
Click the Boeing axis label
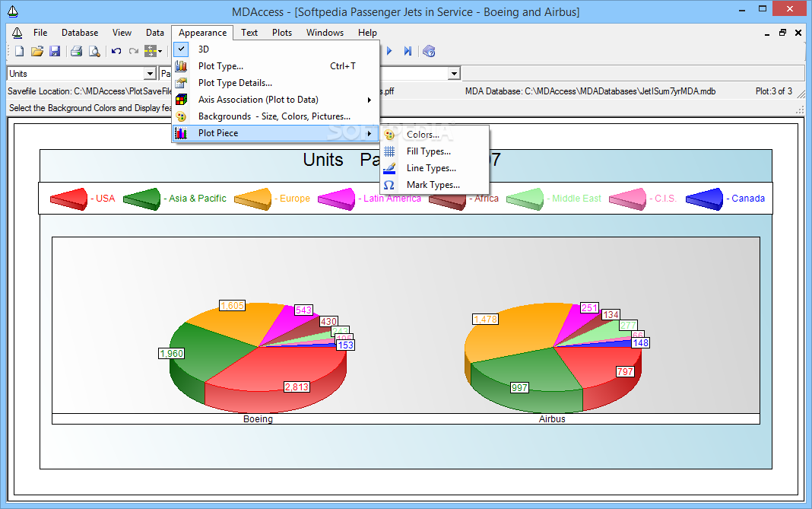pos(258,418)
